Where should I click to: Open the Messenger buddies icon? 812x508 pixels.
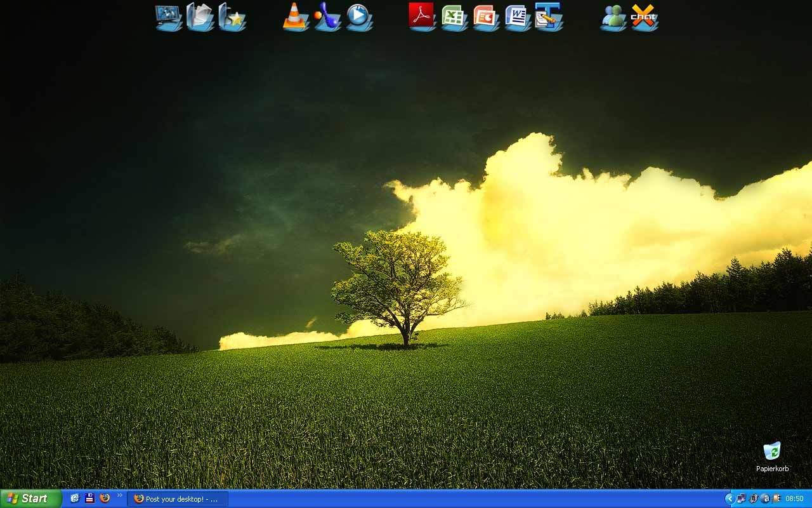pyautogui.click(x=613, y=17)
